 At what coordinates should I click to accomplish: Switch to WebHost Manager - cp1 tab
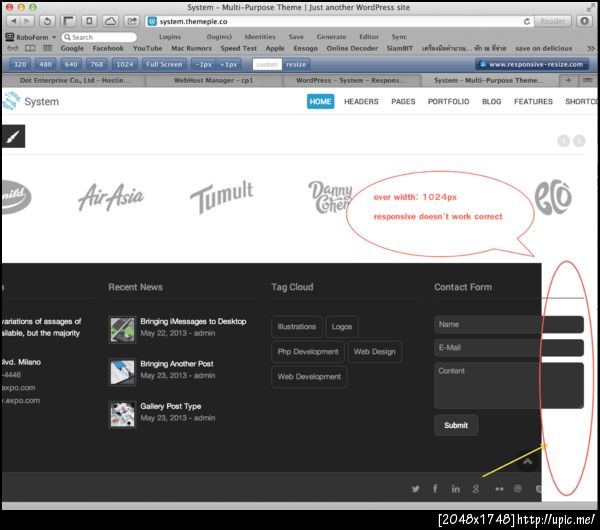coord(214,80)
